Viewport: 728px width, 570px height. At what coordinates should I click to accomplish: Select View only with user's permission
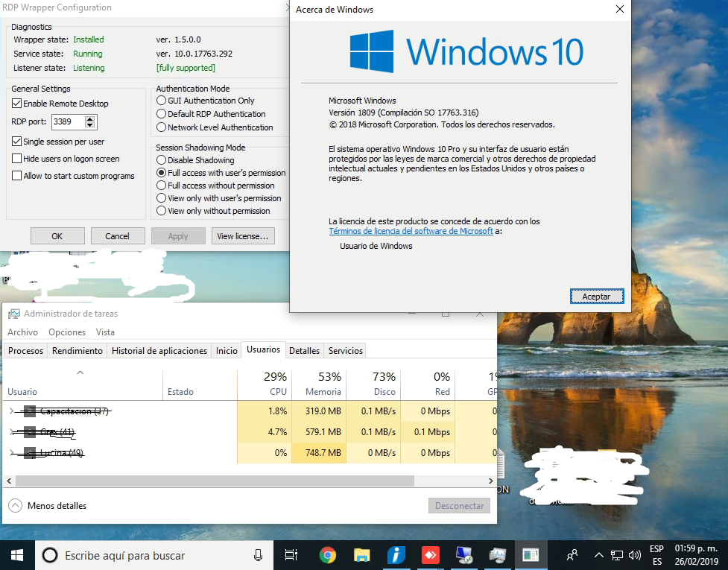point(161,198)
